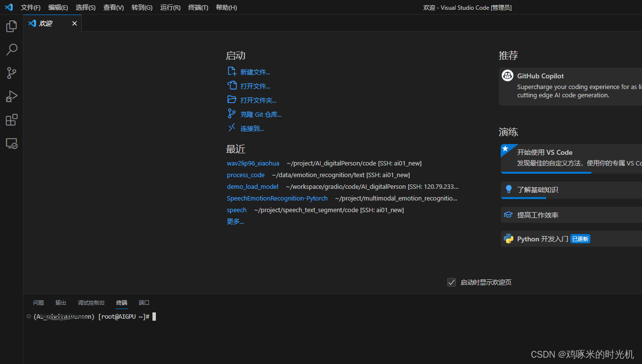
Task: Open the GitHub Copilot recommendation card
Action: [571, 87]
